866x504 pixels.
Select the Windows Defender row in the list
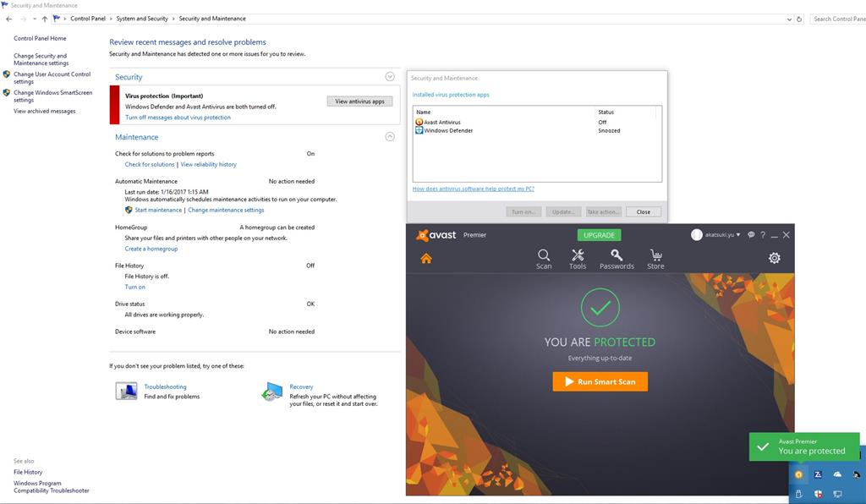(537, 130)
